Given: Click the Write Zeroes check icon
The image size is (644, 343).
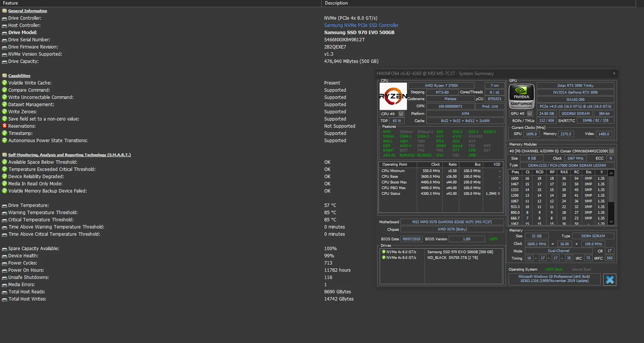Looking at the screenshot, I should (5, 111).
